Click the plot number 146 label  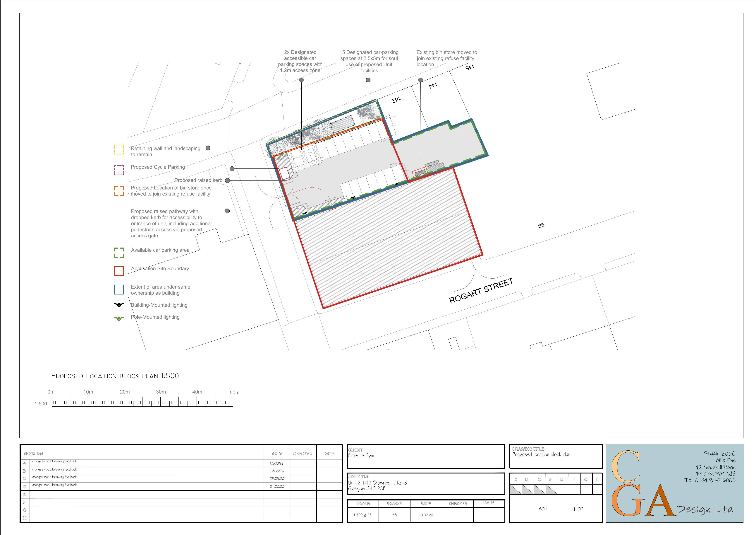[x=470, y=67]
